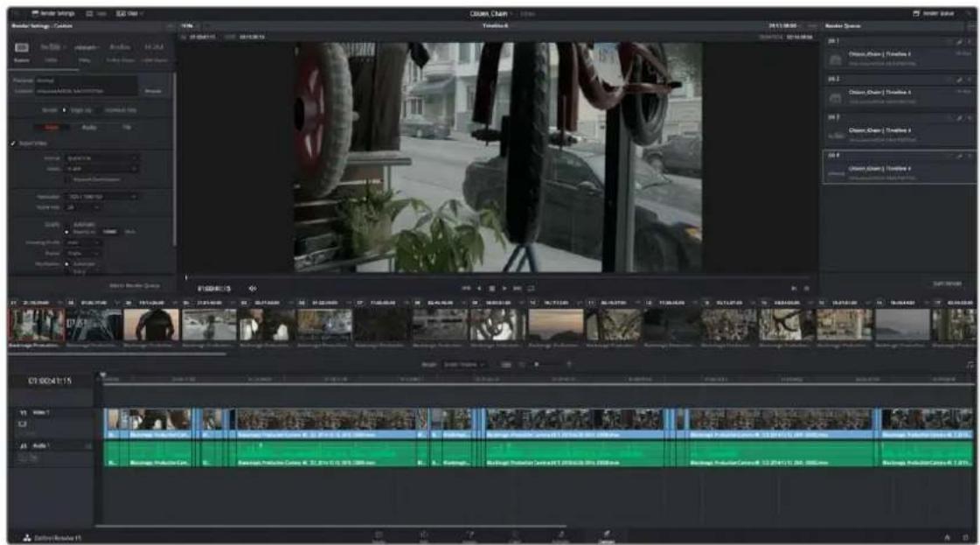Screen dimensions: 980x545
Task: Select the H.264 render preset
Action: coord(154,52)
